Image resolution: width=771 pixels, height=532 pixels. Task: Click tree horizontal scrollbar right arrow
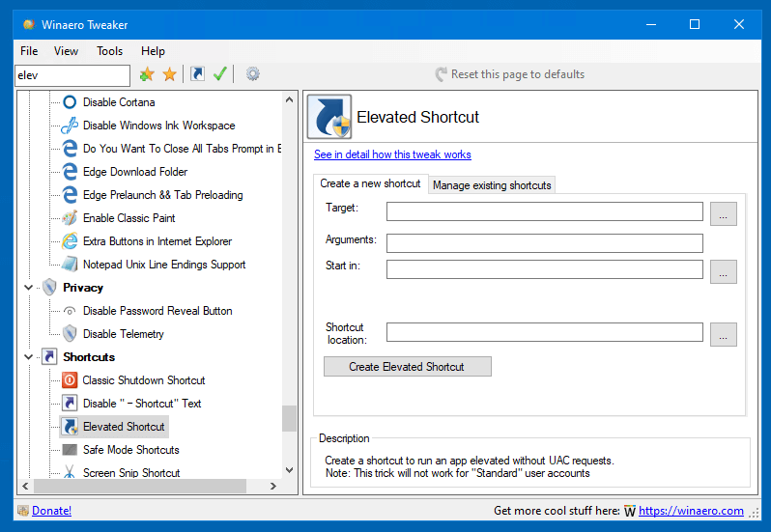tap(272, 487)
